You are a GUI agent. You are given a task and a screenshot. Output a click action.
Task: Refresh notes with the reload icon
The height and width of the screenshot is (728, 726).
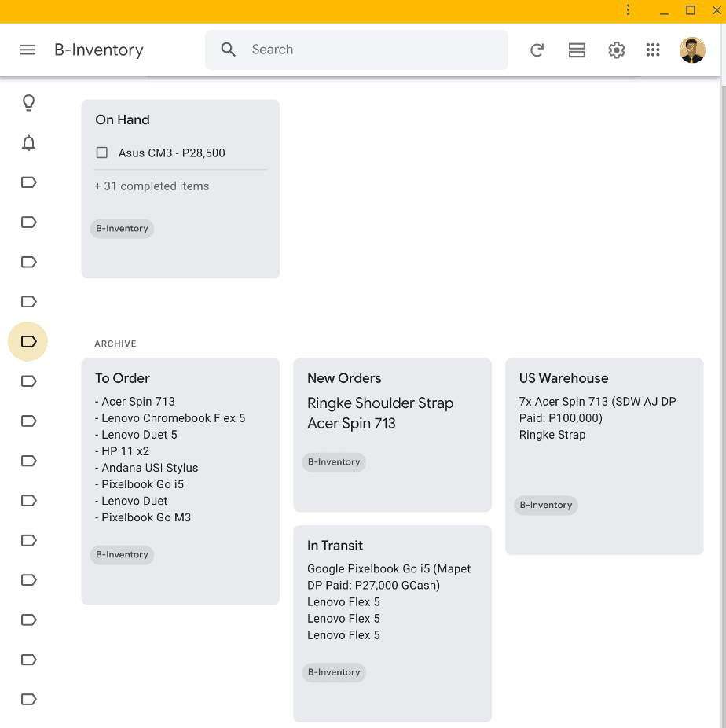point(537,50)
